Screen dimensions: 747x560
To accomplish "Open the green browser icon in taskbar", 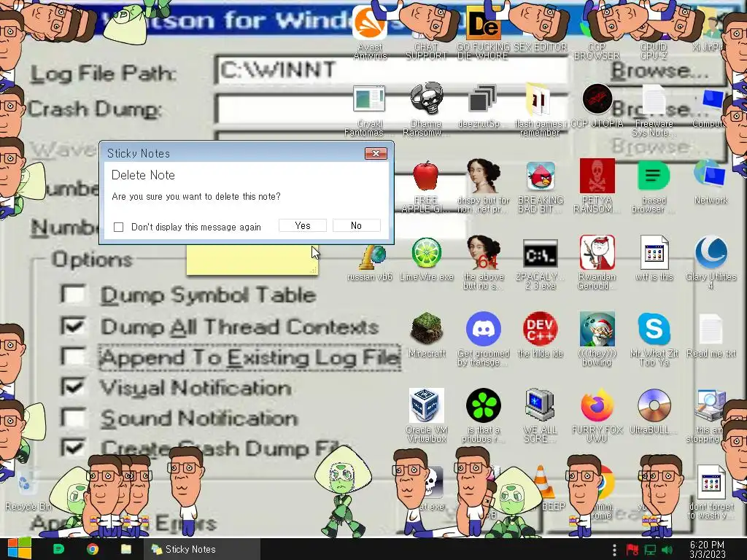I will pyautogui.click(x=58, y=549).
